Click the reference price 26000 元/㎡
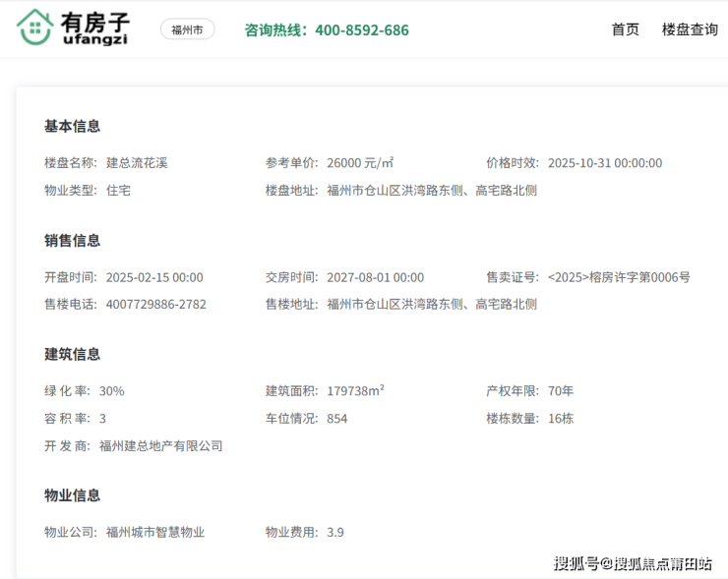728x579 pixels. tap(360, 163)
